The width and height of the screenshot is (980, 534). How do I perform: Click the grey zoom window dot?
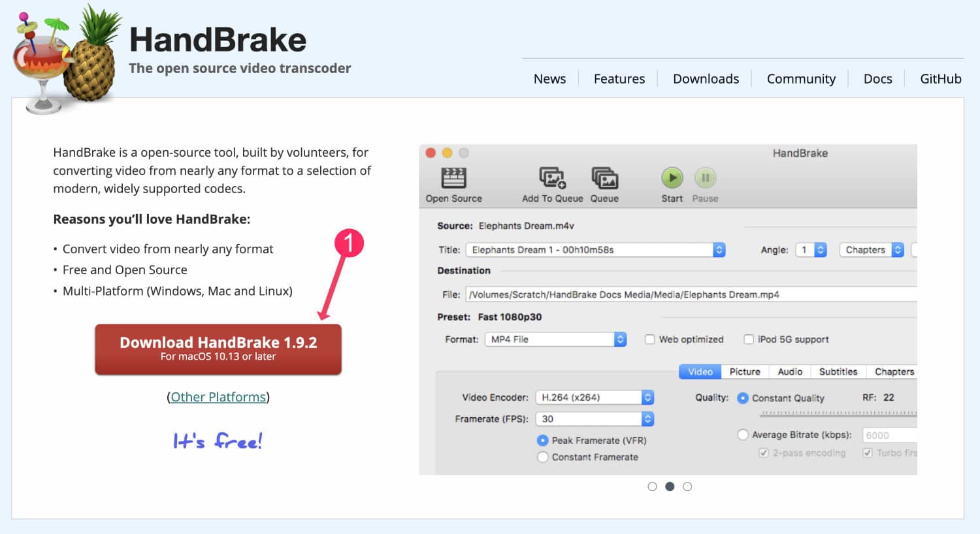[x=464, y=153]
